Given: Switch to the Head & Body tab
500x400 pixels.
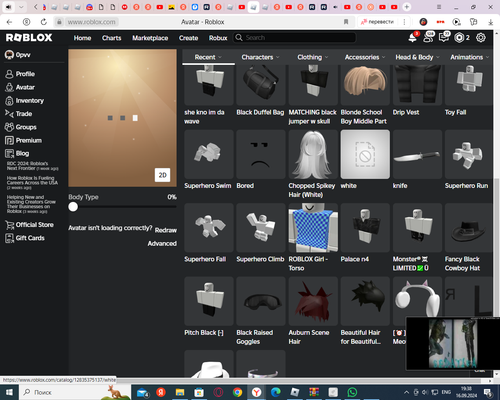Looking at the screenshot, I should tap(417, 57).
